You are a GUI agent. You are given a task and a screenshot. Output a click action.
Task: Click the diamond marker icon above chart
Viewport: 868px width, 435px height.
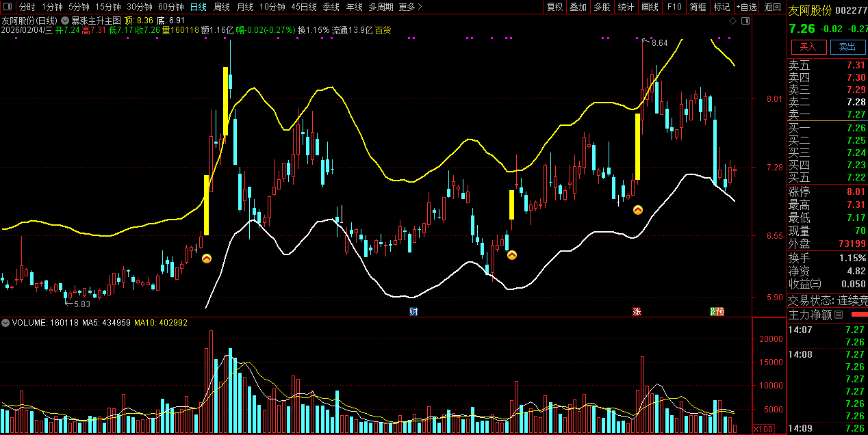point(732,21)
